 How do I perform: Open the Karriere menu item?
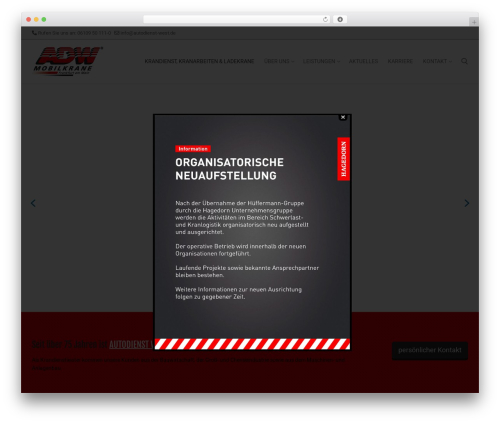(400, 61)
